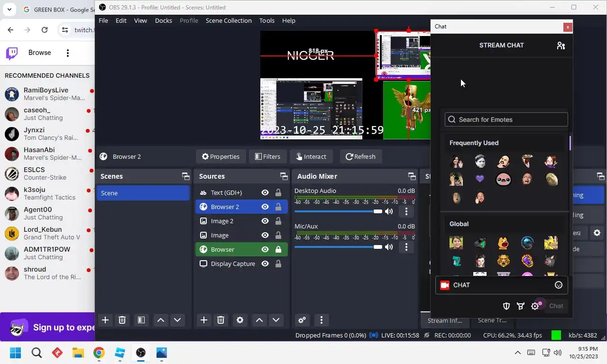This screenshot has width=607, height=364.
Task: Open Mic/Aux three-dot options menu
Action: coord(406,247)
